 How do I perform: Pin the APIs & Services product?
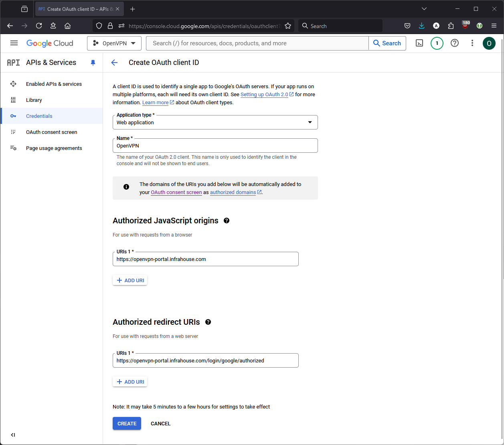(x=93, y=63)
